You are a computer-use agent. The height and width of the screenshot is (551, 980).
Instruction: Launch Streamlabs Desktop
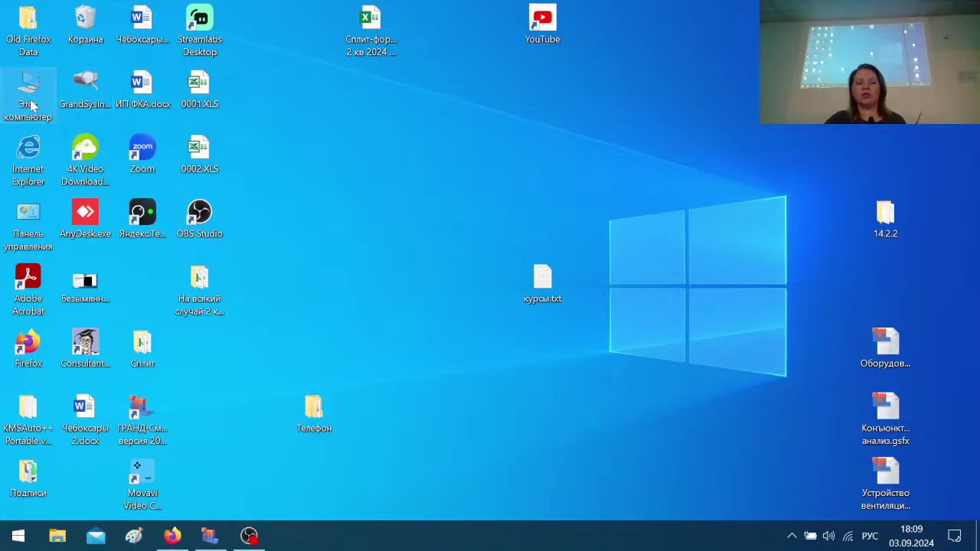click(200, 31)
